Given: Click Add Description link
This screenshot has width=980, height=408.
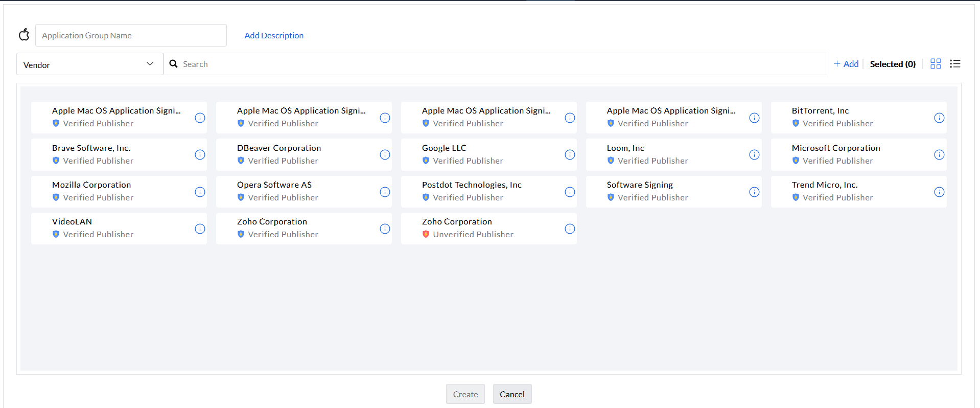Looking at the screenshot, I should (274, 35).
